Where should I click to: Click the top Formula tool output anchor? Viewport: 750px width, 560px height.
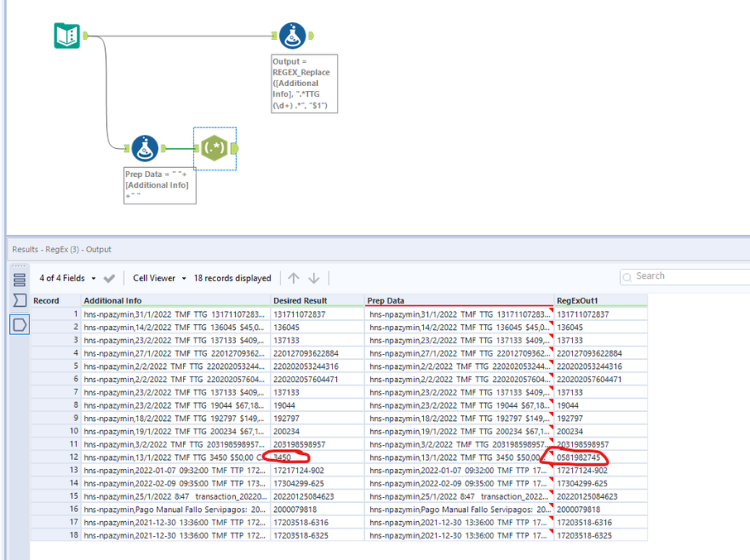point(311,36)
